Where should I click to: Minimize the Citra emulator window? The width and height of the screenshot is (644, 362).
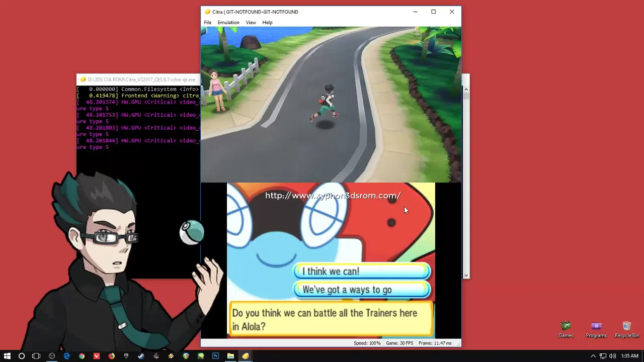tap(415, 12)
